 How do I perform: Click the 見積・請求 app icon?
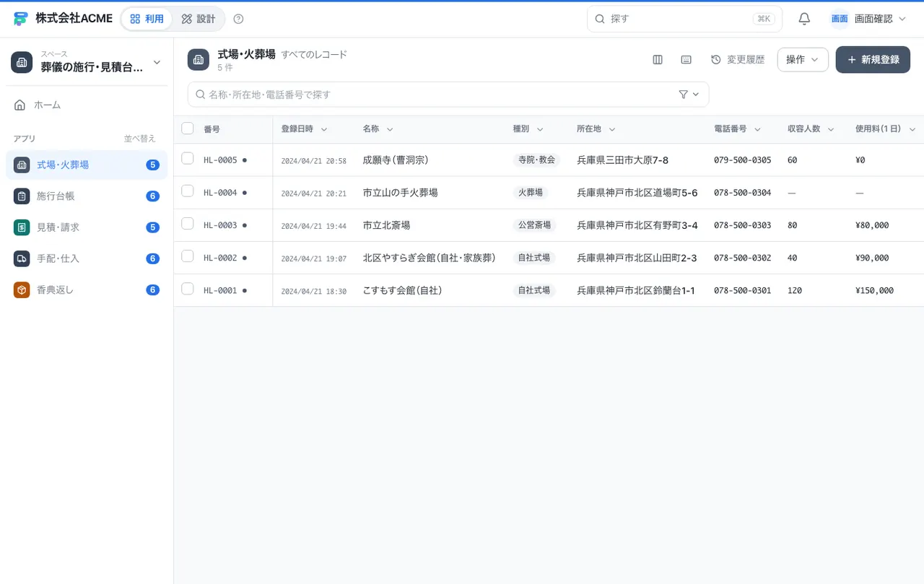click(22, 227)
